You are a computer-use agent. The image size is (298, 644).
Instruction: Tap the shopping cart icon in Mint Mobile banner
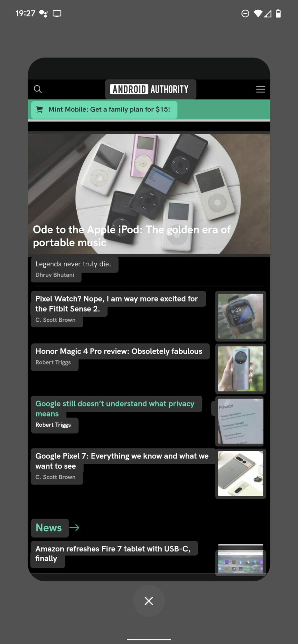tap(39, 109)
